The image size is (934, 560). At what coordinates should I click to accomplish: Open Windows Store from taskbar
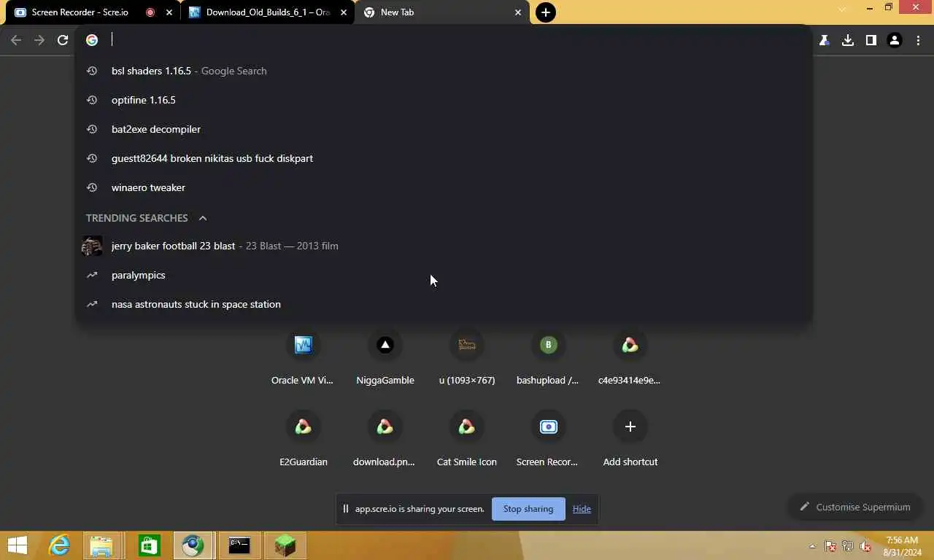pos(149,545)
